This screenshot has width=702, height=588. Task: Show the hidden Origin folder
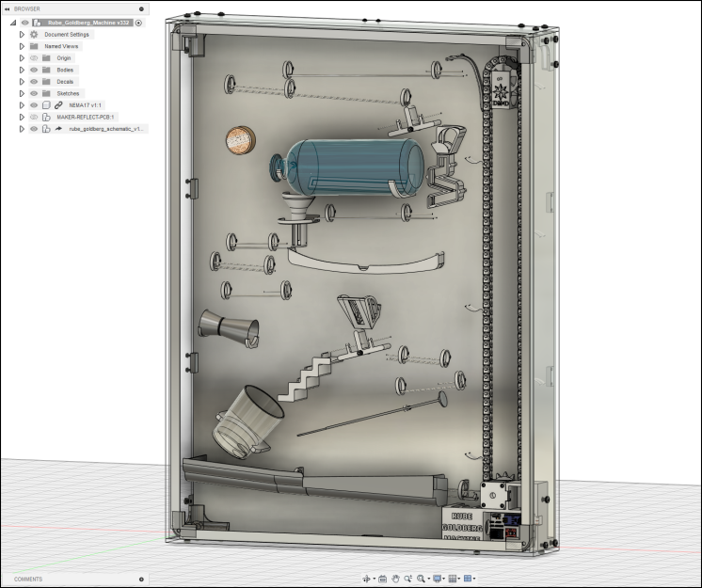pos(34,58)
